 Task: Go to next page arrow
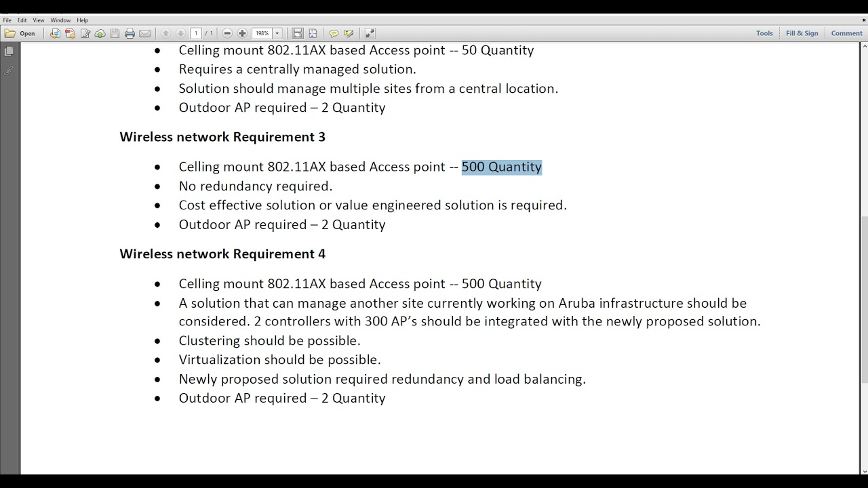(x=180, y=33)
